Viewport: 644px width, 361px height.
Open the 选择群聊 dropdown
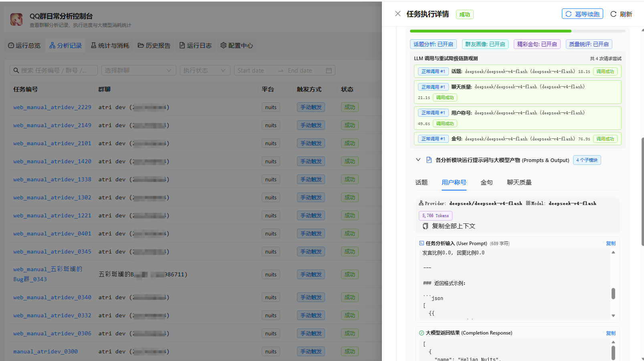[x=139, y=70]
